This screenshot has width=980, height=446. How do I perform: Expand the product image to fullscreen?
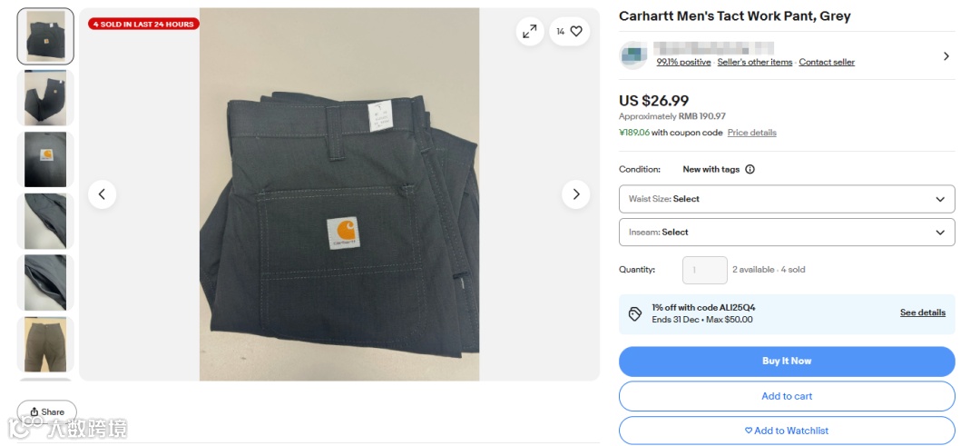[x=529, y=31]
